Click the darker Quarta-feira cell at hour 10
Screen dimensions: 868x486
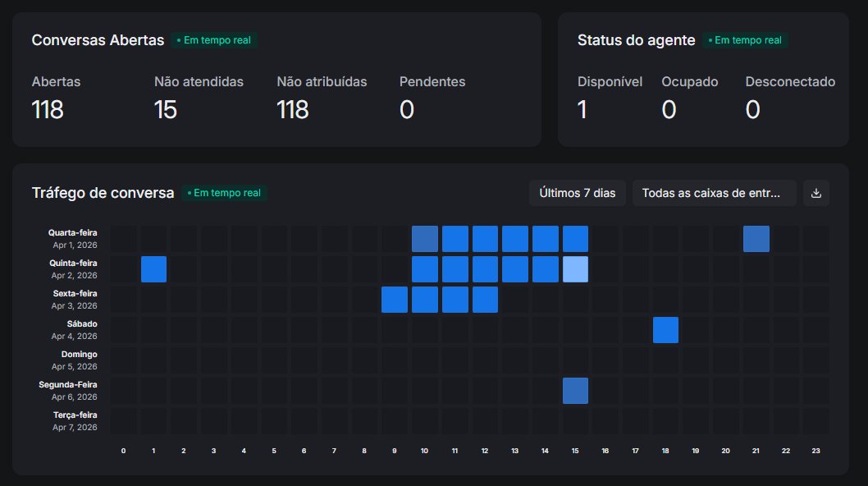coord(424,238)
